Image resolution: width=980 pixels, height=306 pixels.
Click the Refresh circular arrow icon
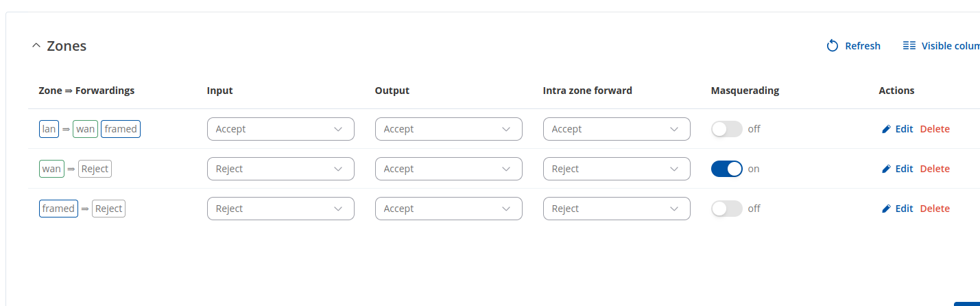833,46
